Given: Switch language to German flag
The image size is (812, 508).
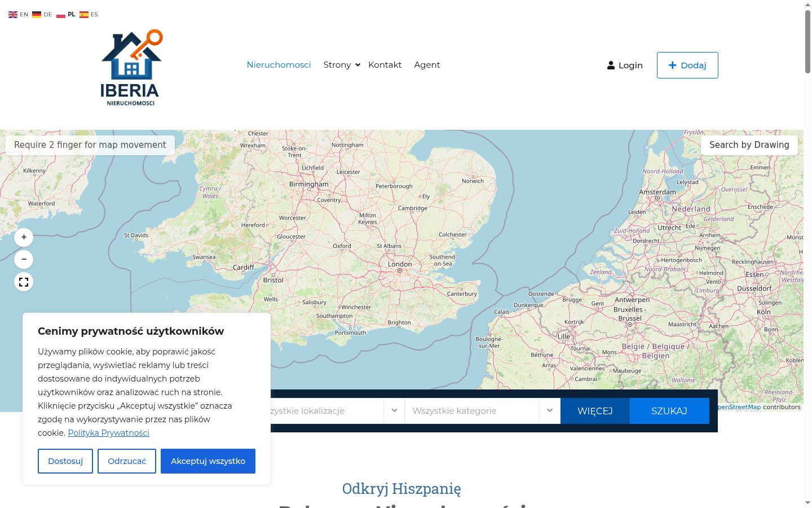Looking at the screenshot, I should [37, 15].
